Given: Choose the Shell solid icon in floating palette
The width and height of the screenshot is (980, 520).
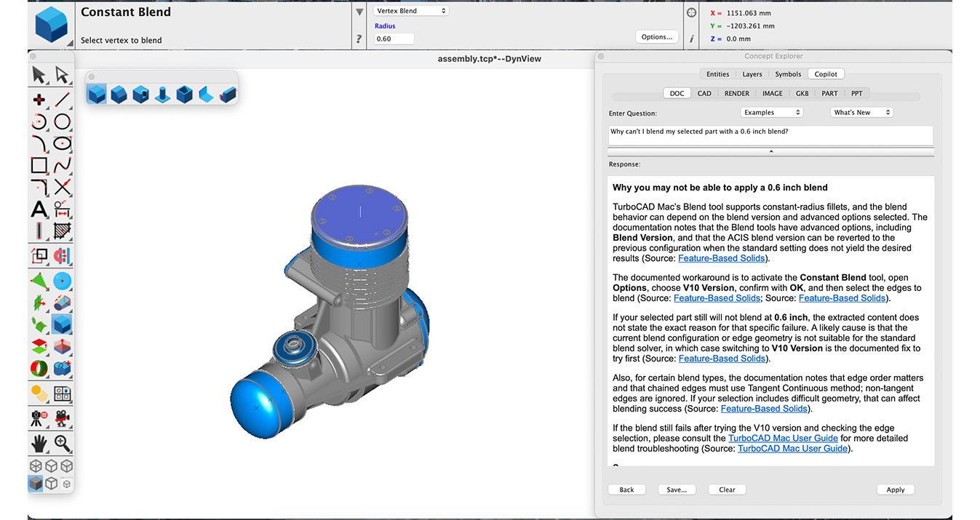Looking at the screenshot, I should (184, 94).
